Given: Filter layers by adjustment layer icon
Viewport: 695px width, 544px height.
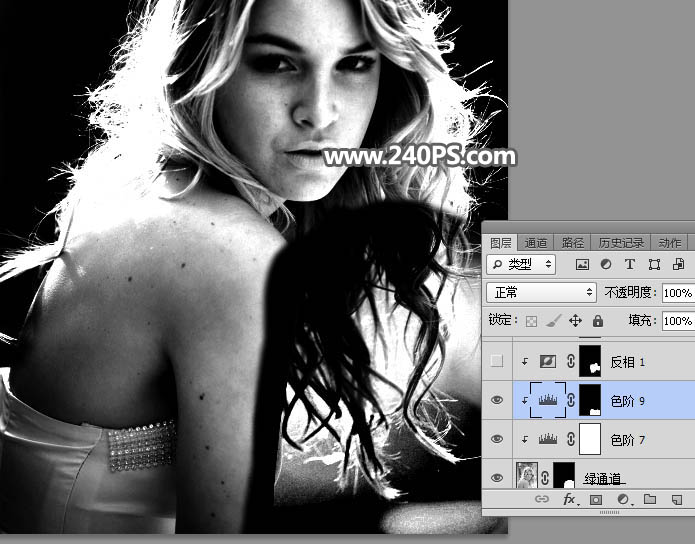Looking at the screenshot, I should [x=606, y=265].
